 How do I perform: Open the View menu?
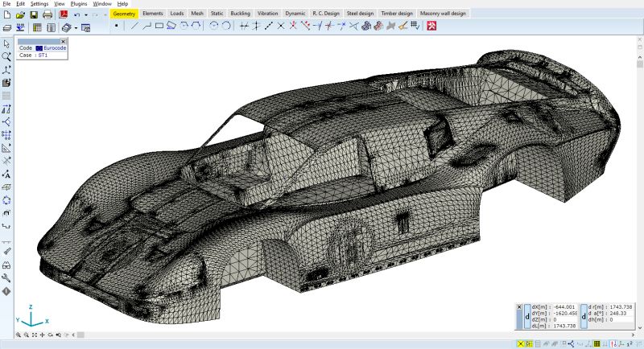click(60, 4)
